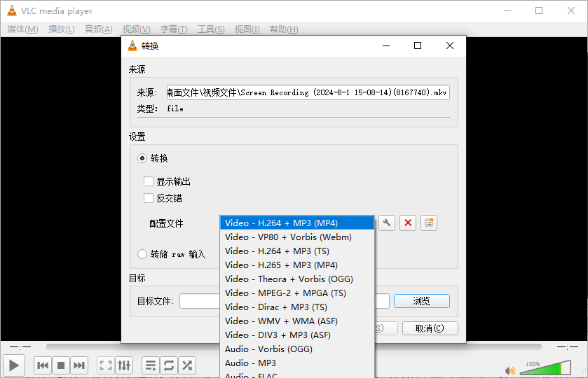Image resolution: width=588 pixels, height=378 pixels.
Task: Choose Video - DIV3 + MP3 (ASF)
Action: [x=297, y=335]
